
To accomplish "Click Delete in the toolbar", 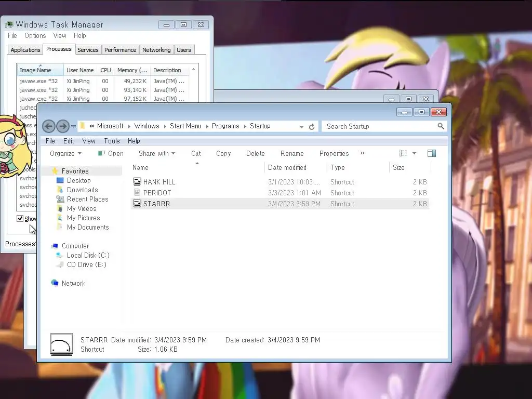I will [x=256, y=153].
